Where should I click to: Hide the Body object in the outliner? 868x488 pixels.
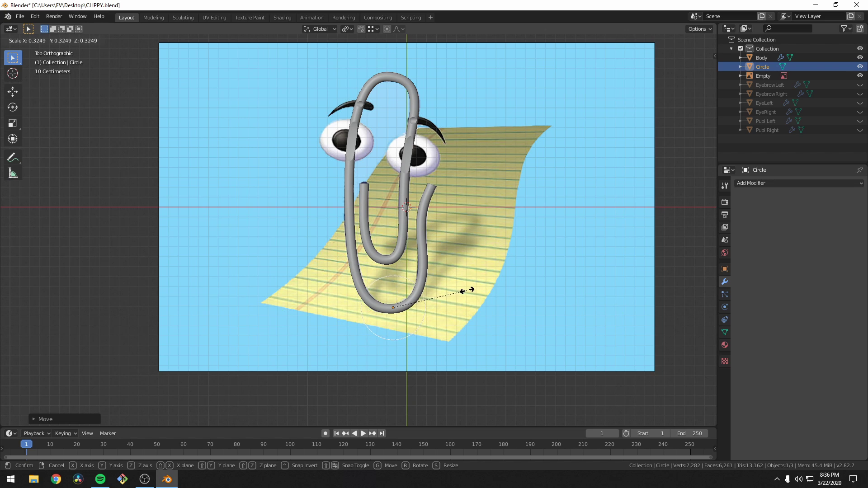tap(860, 57)
